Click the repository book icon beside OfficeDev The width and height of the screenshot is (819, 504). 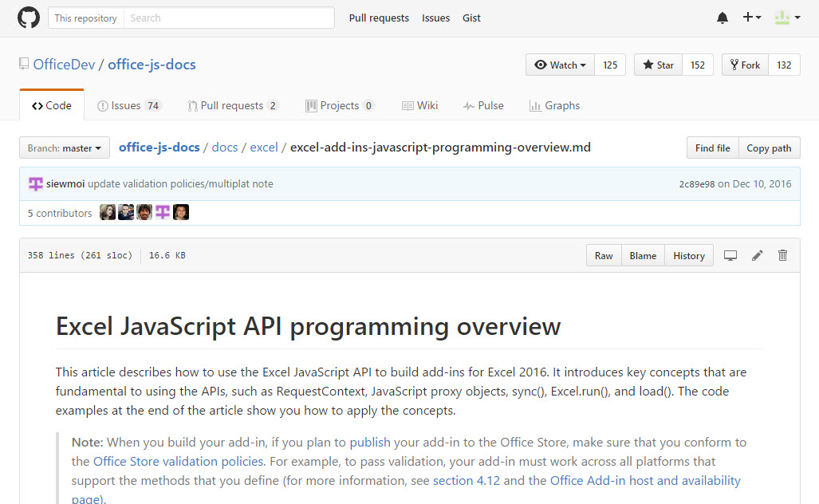pos(24,64)
